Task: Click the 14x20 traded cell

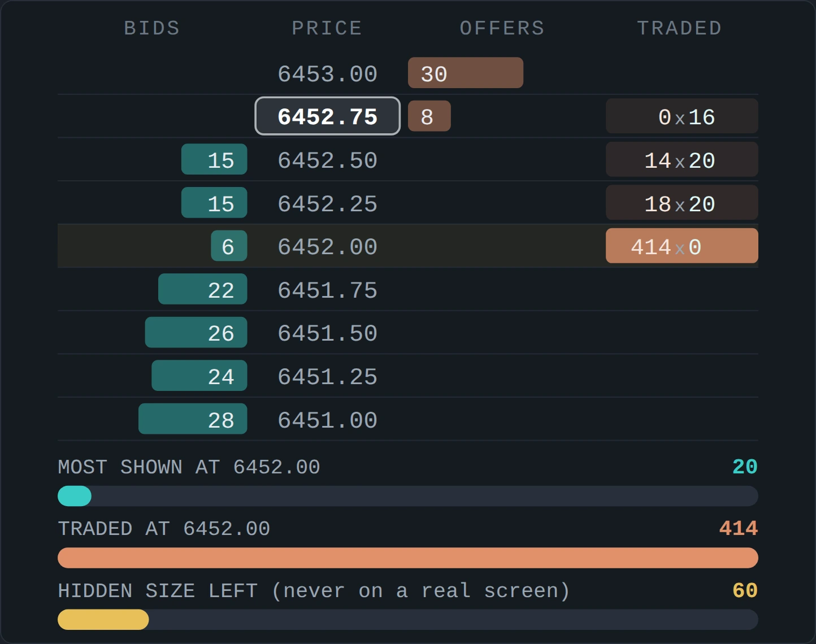Action: 682,160
